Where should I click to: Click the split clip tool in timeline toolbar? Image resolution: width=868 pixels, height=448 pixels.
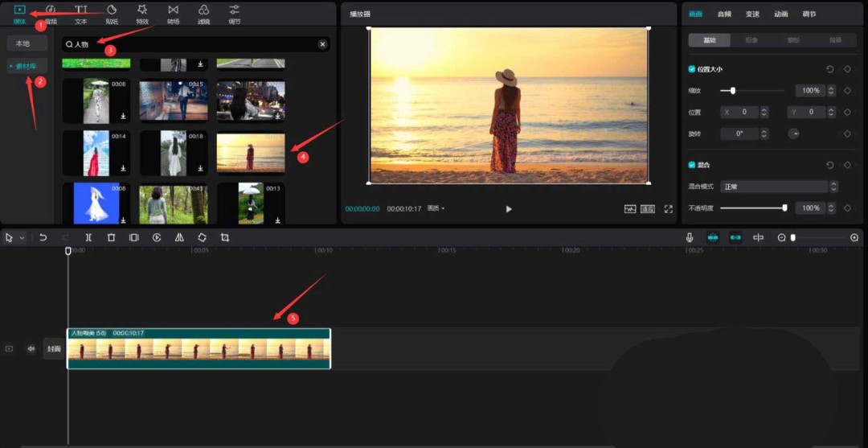coord(88,238)
